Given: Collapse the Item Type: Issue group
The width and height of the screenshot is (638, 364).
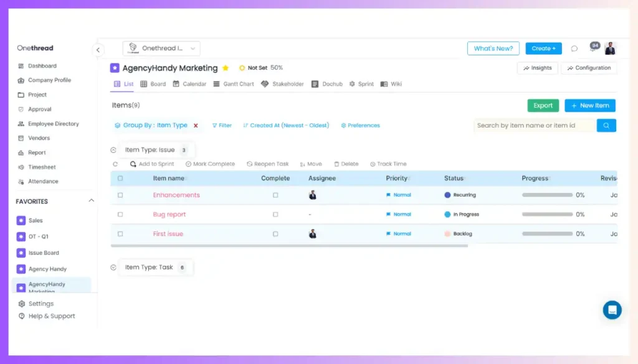Looking at the screenshot, I should click(x=113, y=150).
